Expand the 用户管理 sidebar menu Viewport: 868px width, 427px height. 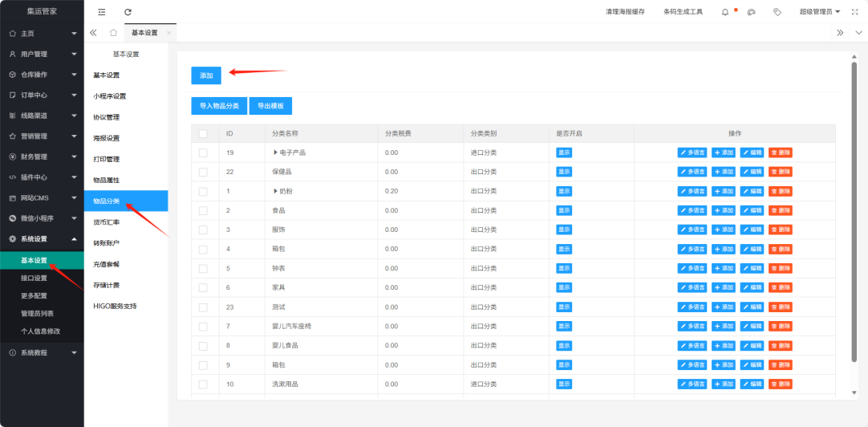pos(42,55)
